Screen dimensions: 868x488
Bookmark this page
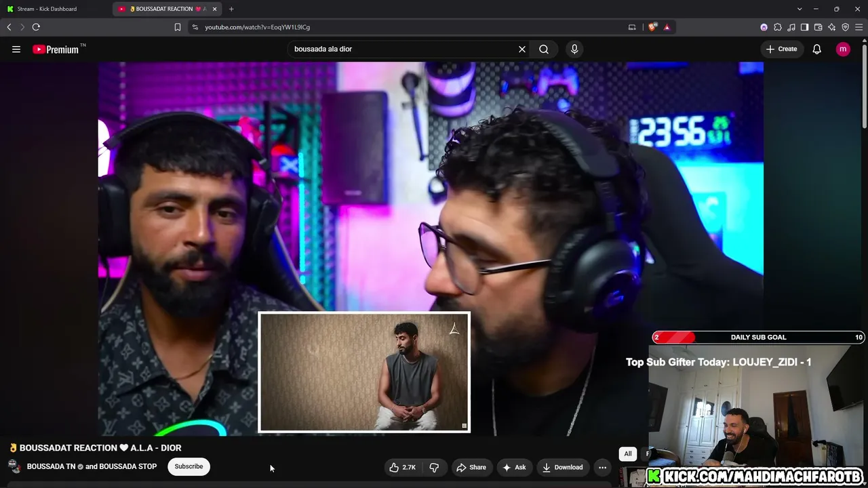click(178, 27)
